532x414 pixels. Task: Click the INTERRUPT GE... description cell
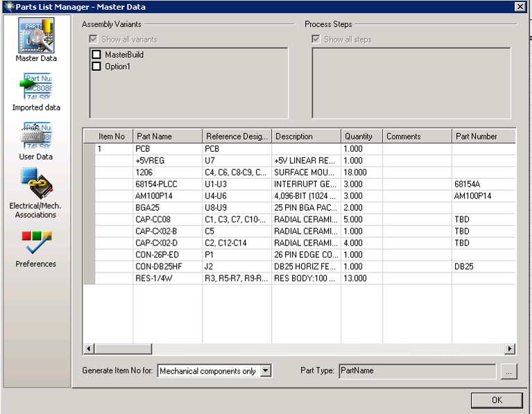[306, 184]
